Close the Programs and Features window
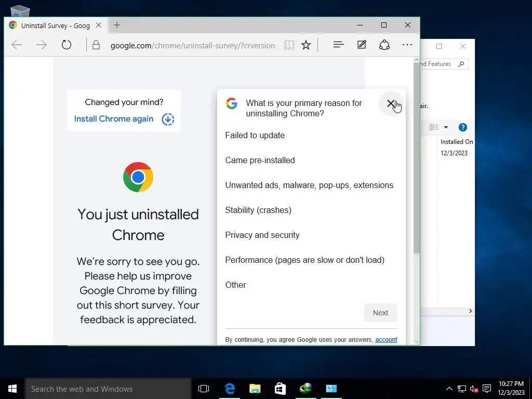 pos(463,46)
